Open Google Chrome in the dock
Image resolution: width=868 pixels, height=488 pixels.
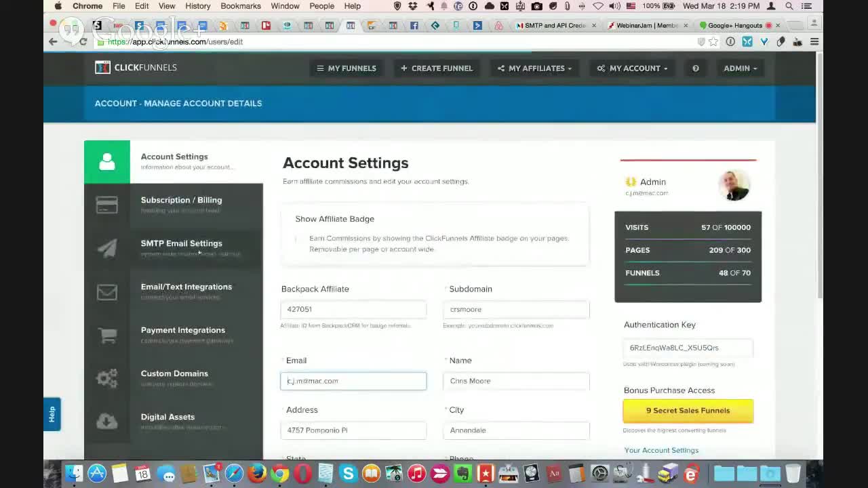280,473
